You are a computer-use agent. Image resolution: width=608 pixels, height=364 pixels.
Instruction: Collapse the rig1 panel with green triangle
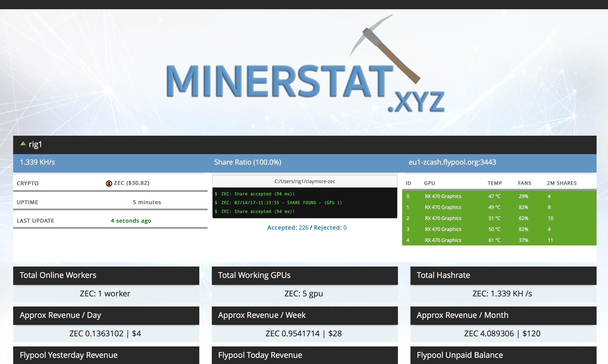coord(23,144)
